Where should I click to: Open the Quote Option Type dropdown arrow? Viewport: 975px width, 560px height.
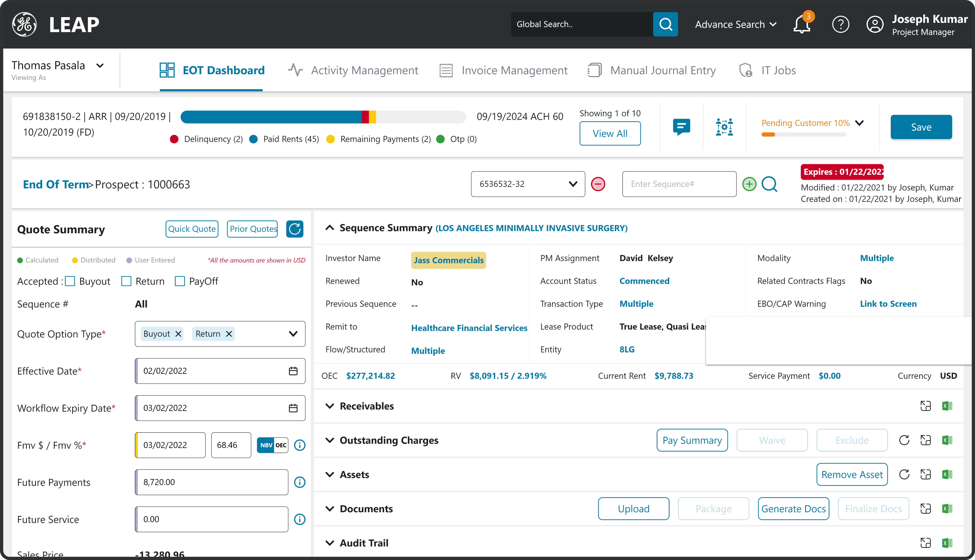[293, 334]
